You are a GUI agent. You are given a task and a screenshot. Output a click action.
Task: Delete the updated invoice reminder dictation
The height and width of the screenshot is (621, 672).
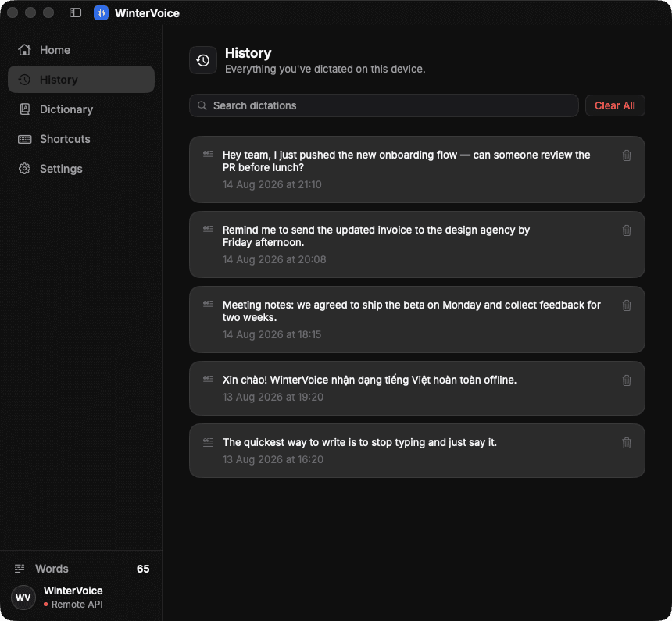[x=627, y=230]
